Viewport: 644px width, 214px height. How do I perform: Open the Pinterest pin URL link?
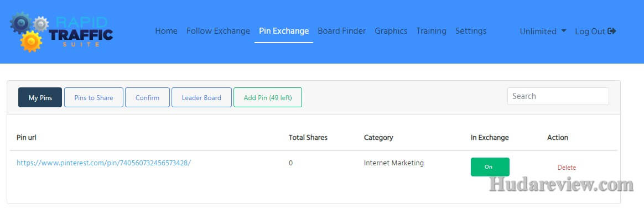pos(104,163)
